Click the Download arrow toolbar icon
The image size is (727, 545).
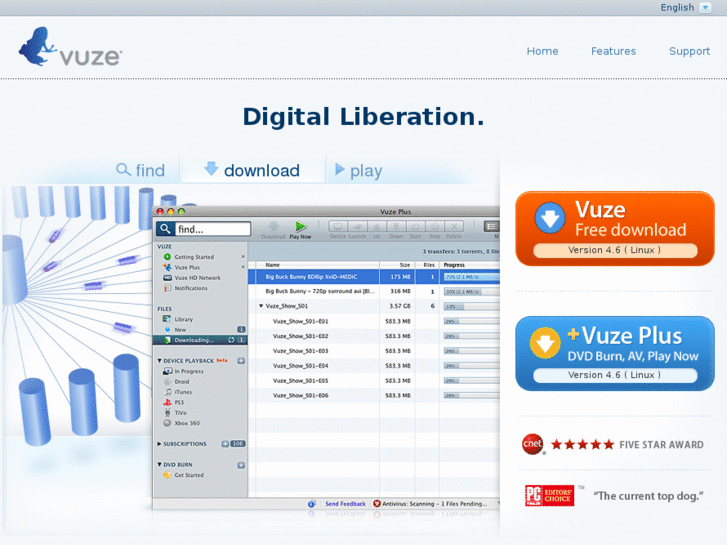273,226
